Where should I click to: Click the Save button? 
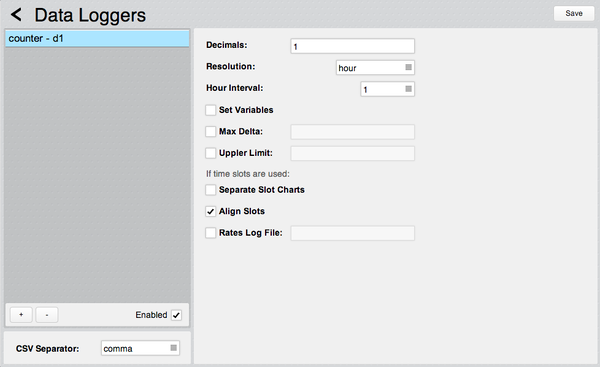click(574, 13)
